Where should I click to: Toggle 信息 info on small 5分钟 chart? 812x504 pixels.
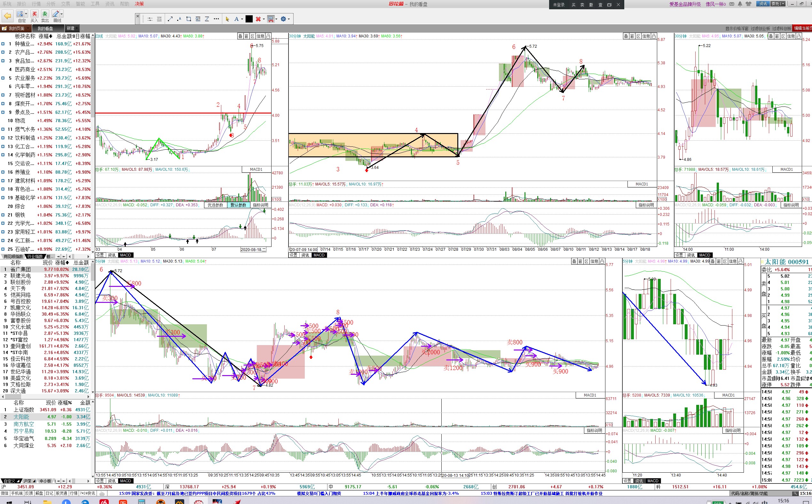tap(733, 261)
